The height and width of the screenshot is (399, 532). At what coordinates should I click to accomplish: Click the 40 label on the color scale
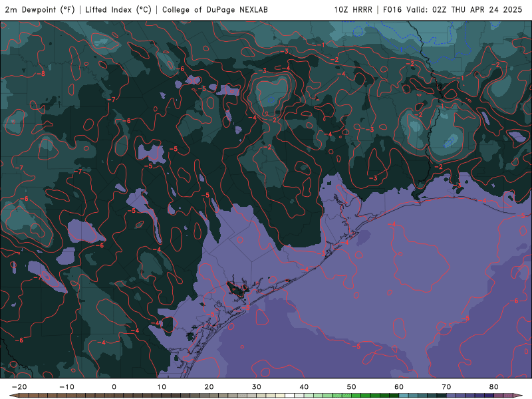[x=304, y=387]
